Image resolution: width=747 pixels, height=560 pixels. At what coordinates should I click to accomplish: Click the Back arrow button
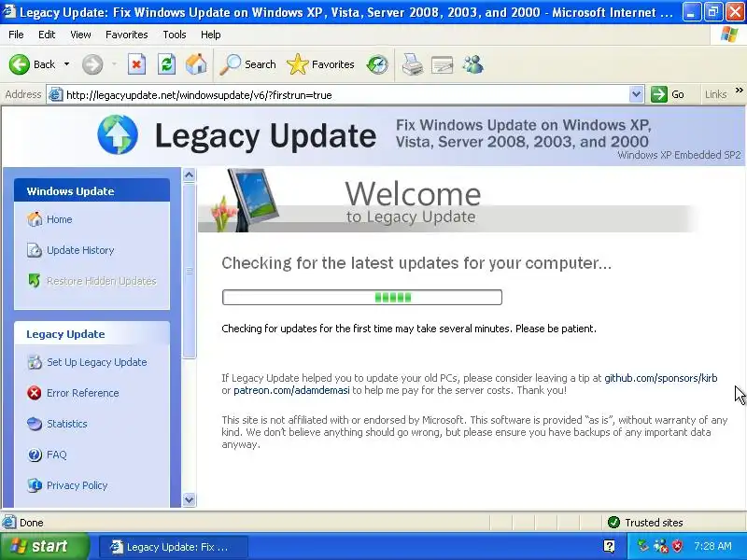(x=32, y=64)
